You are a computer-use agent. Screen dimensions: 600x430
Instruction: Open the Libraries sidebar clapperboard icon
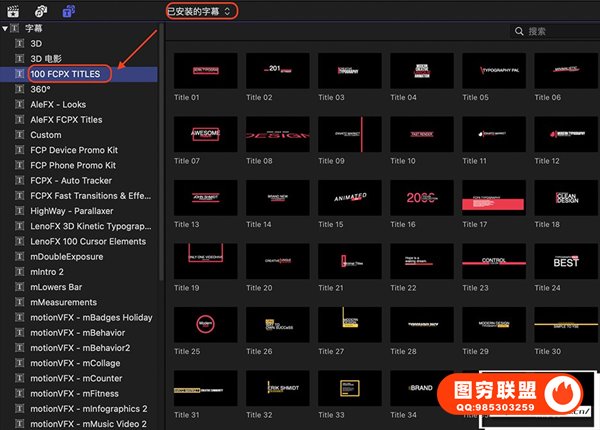click(x=11, y=10)
